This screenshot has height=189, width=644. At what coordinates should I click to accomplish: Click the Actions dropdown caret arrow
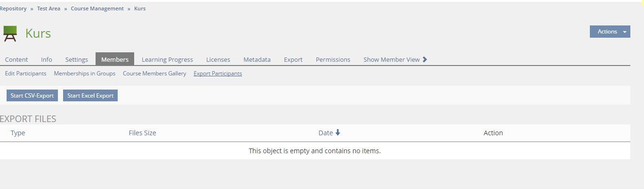624,32
